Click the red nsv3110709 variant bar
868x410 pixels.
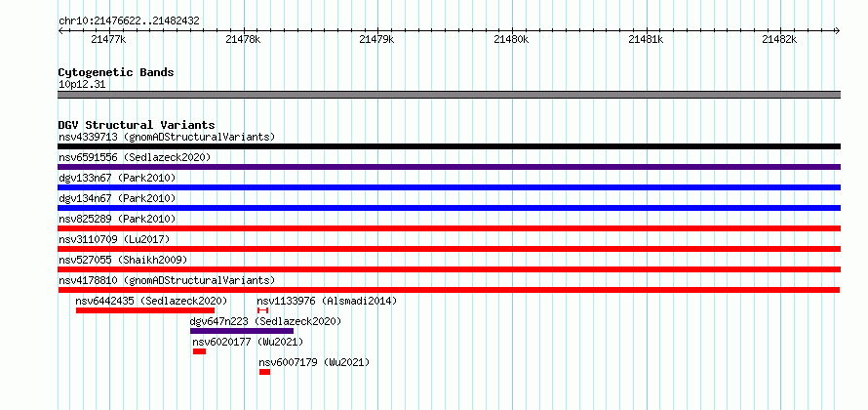coord(449,249)
